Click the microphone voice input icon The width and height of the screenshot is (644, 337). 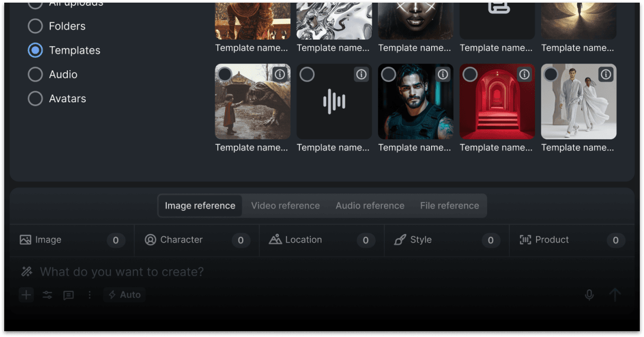(589, 295)
